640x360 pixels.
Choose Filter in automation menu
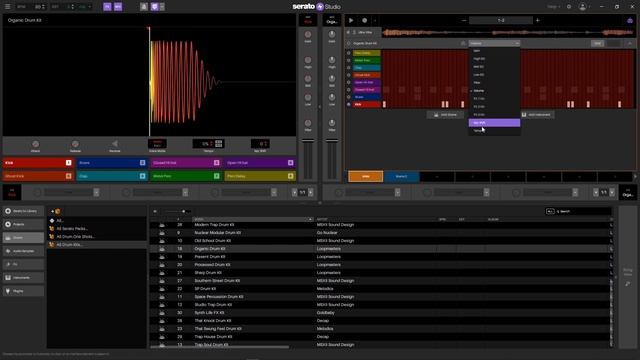(494, 83)
